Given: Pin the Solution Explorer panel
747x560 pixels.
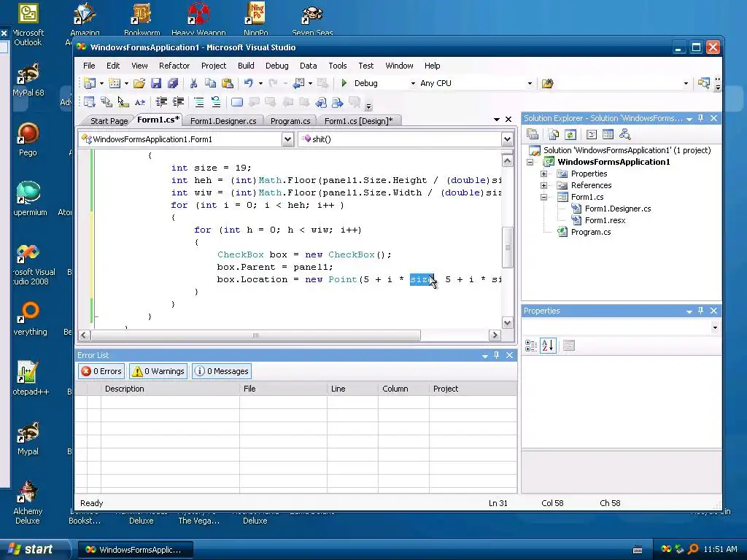Looking at the screenshot, I should point(700,118).
